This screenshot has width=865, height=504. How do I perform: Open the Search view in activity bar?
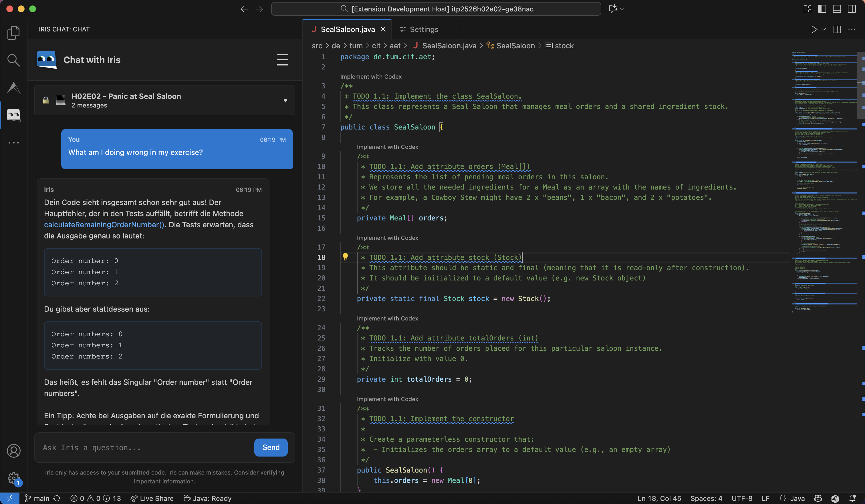tap(13, 60)
